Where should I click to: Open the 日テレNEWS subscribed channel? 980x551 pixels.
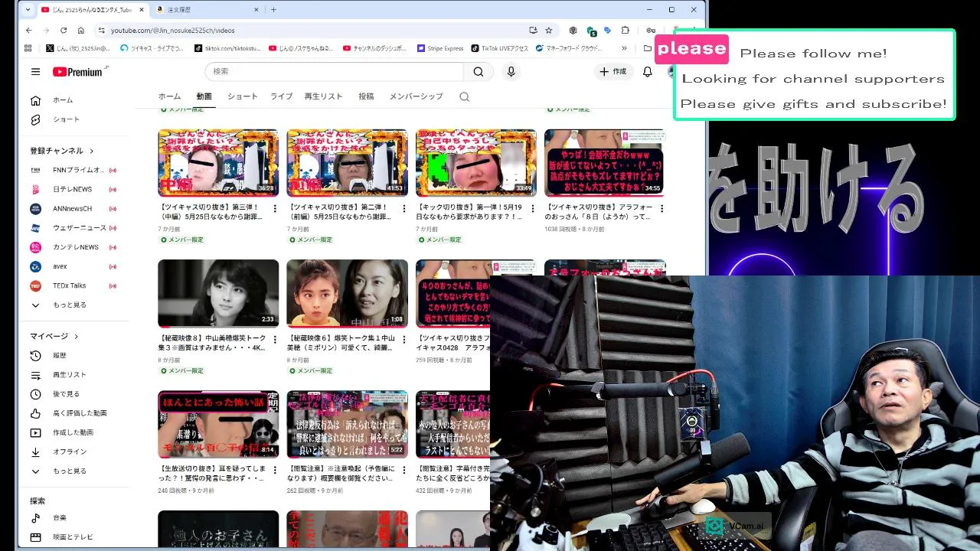pyautogui.click(x=74, y=189)
